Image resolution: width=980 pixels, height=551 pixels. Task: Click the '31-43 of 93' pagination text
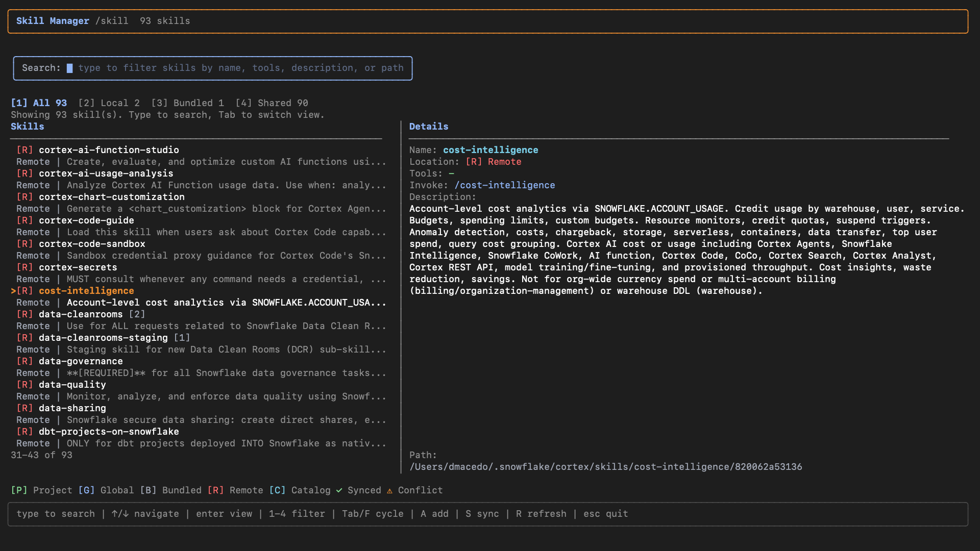pos(42,455)
